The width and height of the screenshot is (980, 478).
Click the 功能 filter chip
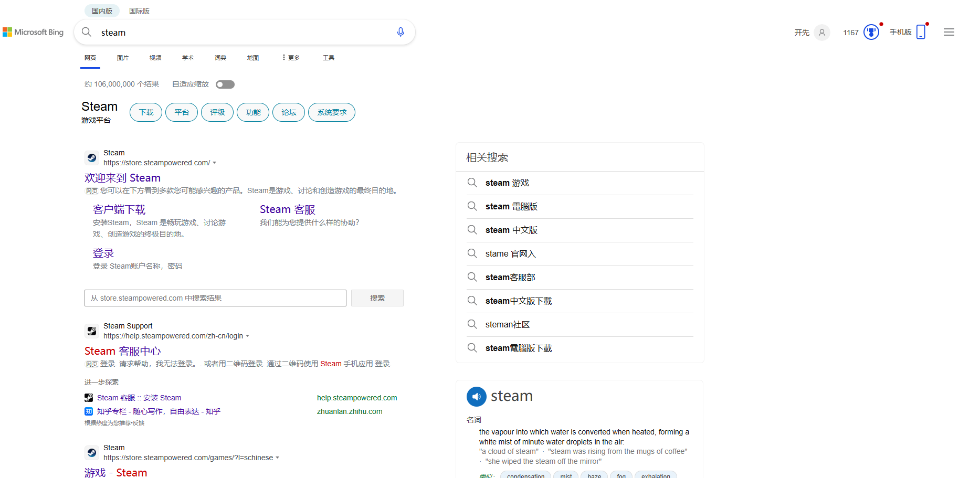click(253, 112)
